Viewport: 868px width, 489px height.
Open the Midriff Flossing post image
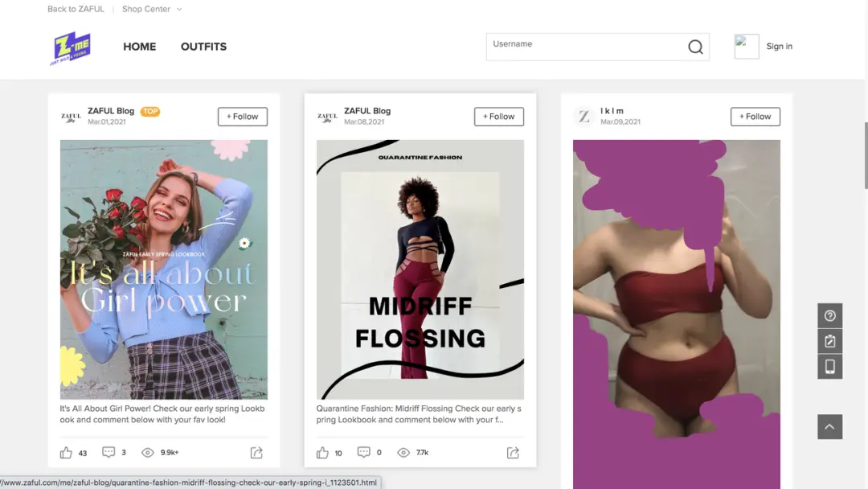point(420,269)
